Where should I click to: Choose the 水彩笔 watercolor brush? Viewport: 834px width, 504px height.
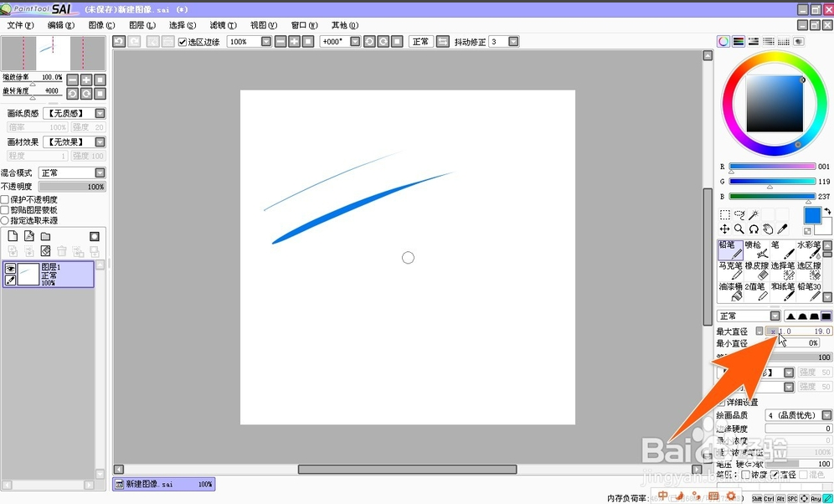[x=809, y=249]
